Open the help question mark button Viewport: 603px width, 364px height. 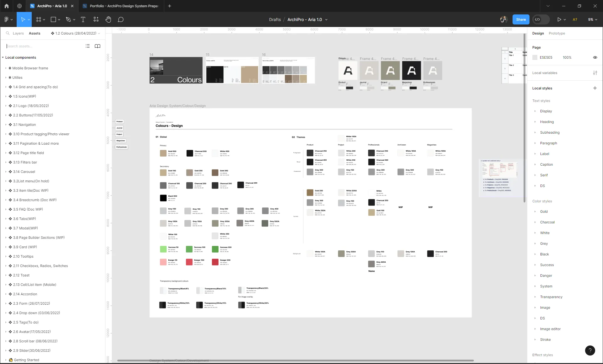(x=590, y=351)
